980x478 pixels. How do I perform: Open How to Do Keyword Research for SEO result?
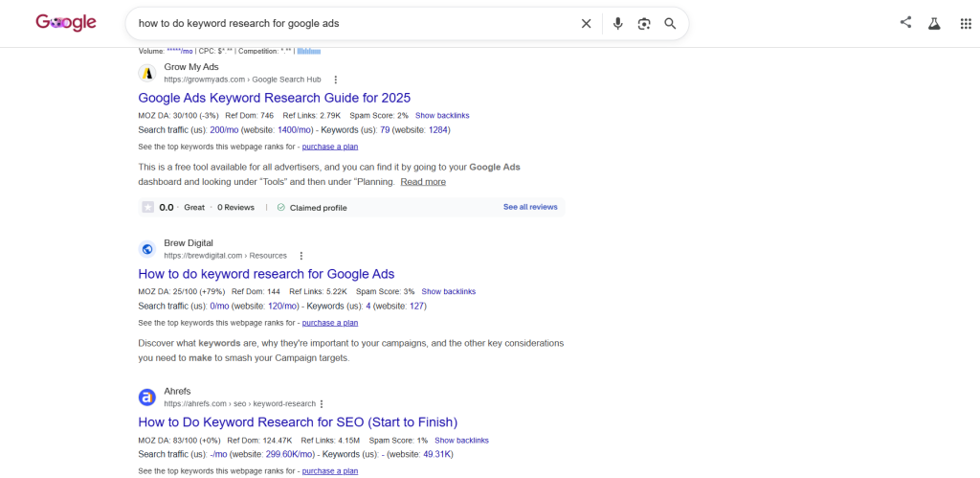(x=299, y=421)
